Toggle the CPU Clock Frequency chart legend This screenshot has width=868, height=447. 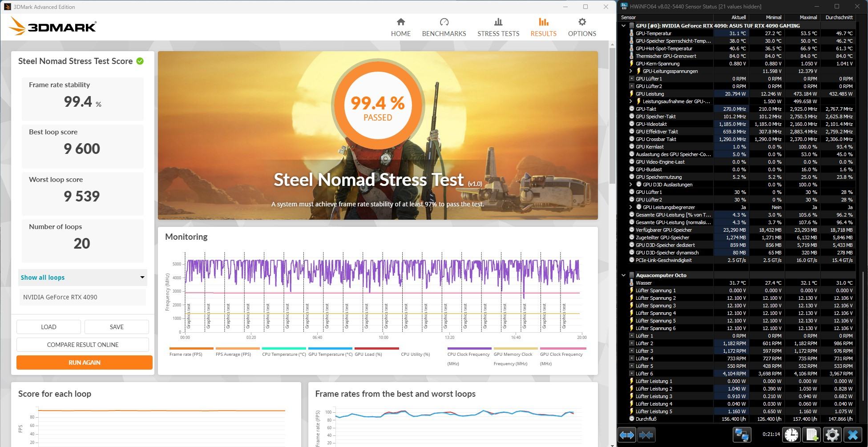(469, 357)
